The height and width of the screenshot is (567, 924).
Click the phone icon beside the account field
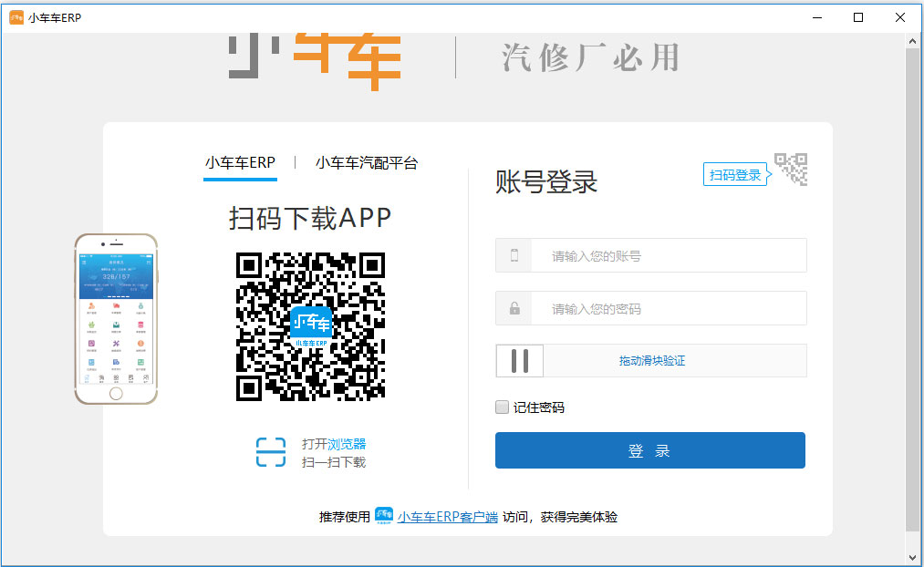coord(514,255)
